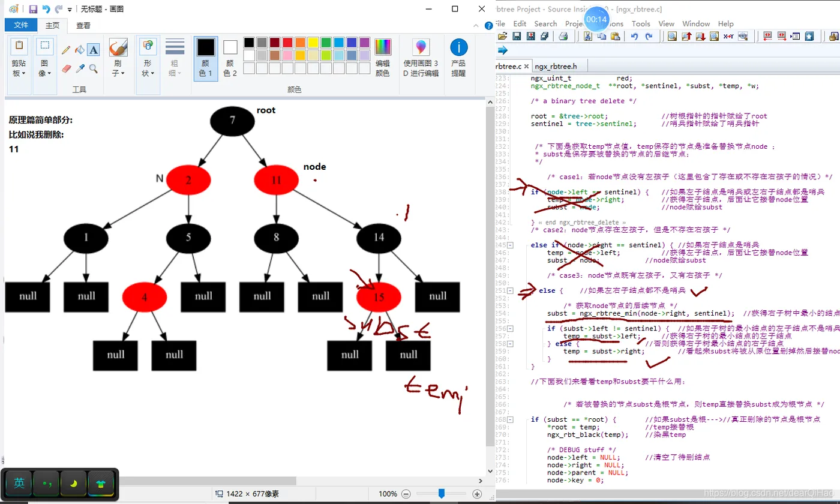Activate Color 1 foreground selector
This screenshot has width=840, height=504.
point(205,58)
